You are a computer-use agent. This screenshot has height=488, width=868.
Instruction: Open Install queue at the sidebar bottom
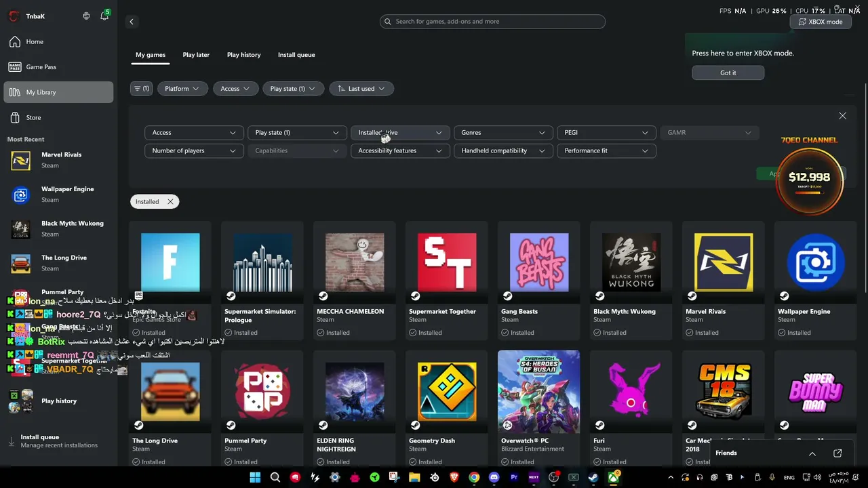58,441
